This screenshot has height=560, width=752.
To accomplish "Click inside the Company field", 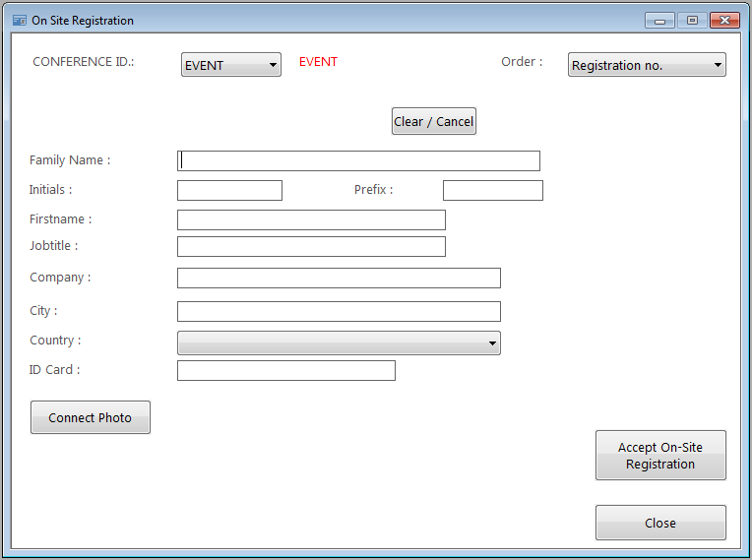I will click(x=339, y=278).
